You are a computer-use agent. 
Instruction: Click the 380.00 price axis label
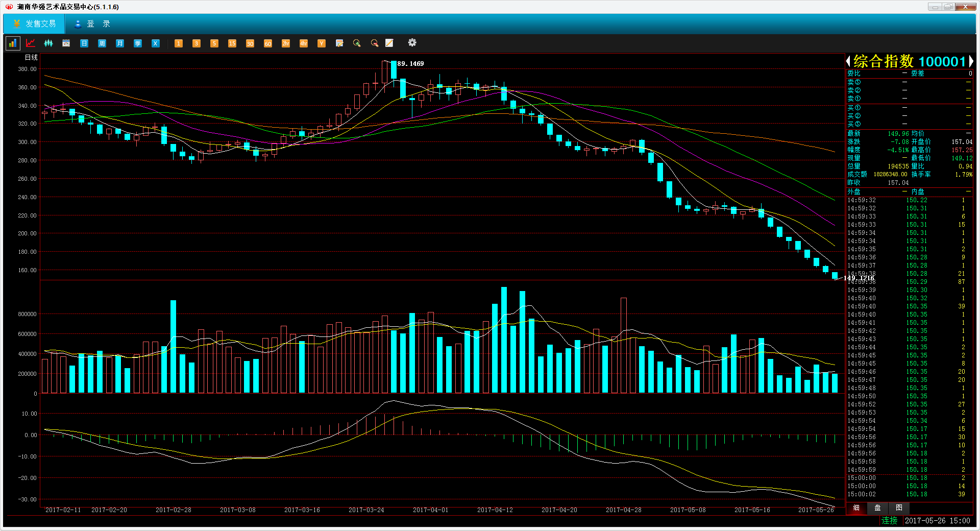click(x=27, y=69)
